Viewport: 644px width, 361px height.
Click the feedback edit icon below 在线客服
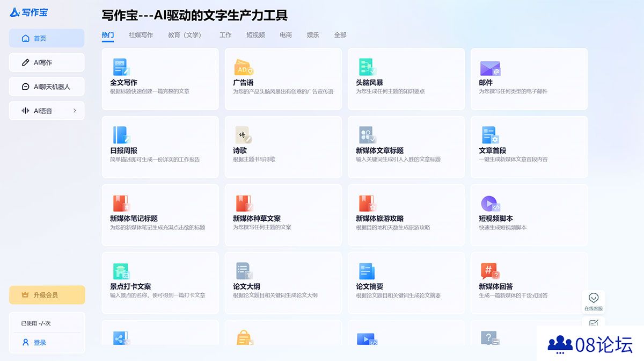(594, 323)
